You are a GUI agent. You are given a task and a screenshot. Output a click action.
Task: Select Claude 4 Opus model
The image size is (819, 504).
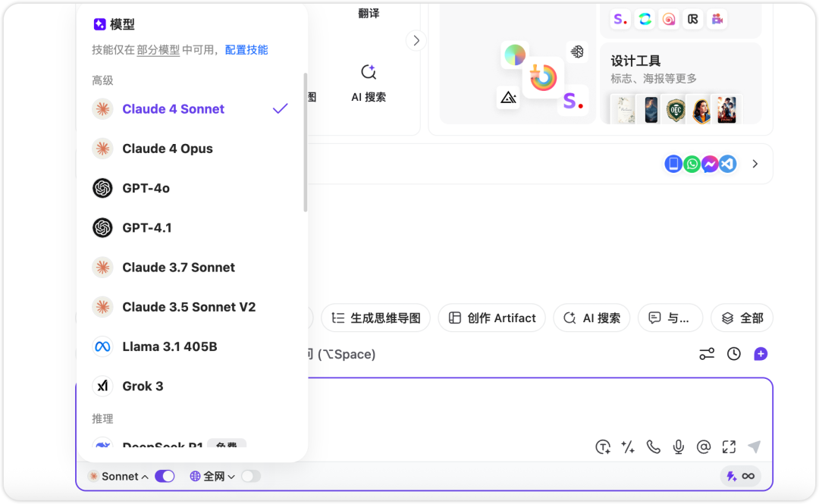coord(190,149)
